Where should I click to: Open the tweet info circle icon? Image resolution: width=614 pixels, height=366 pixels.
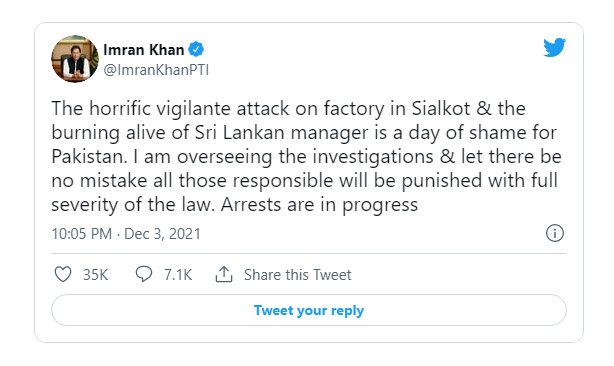click(x=555, y=233)
